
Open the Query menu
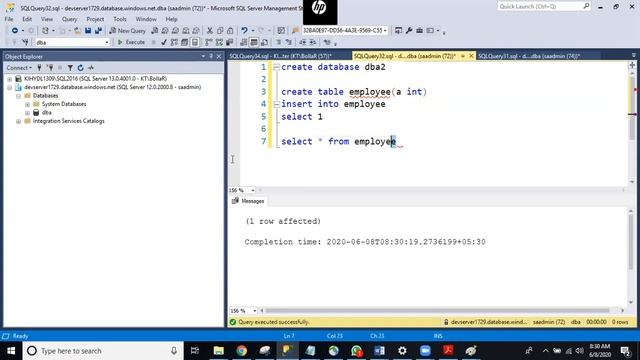pyautogui.click(x=69, y=19)
